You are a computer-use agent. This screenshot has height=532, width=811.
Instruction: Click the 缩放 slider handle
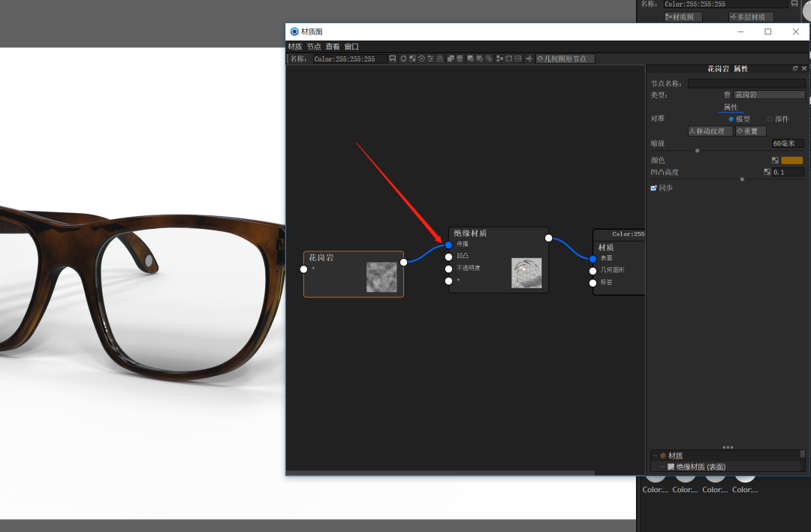coord(697,151)
